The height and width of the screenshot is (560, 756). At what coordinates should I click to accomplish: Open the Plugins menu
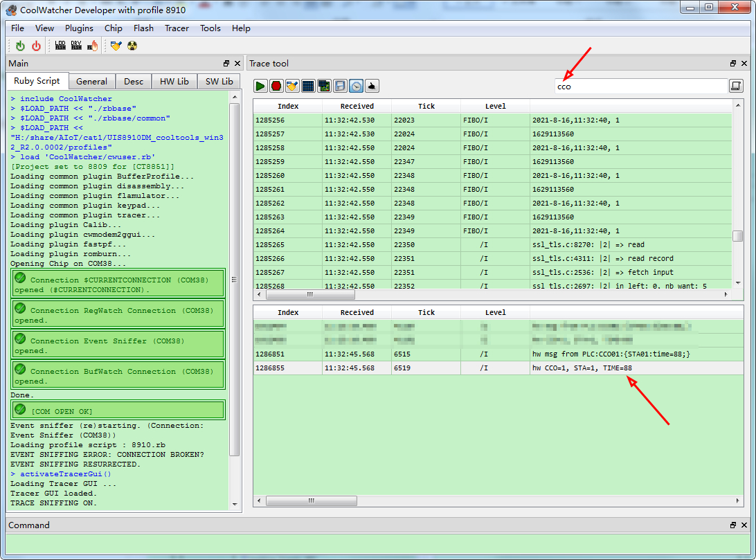click(x=79, y=28)
